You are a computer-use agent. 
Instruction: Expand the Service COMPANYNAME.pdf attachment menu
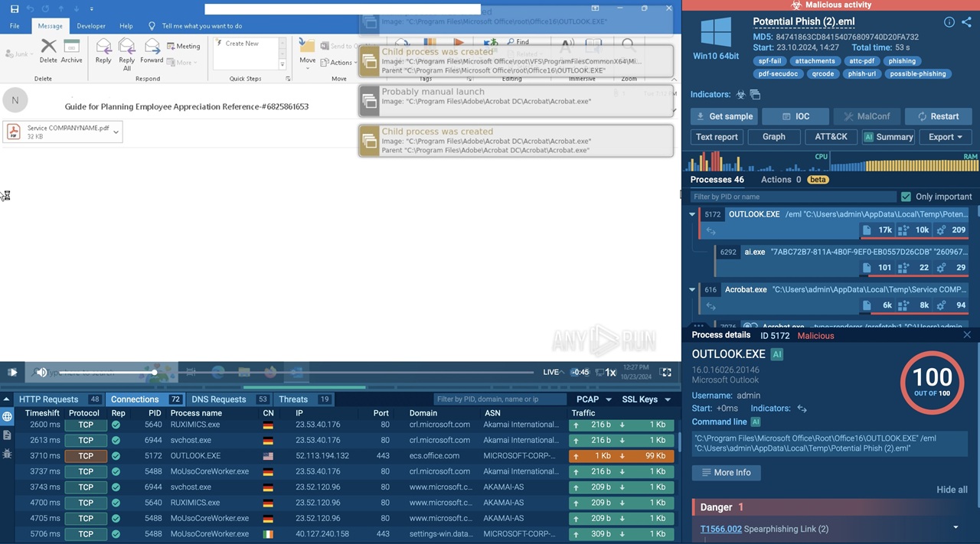pyautogui.click(x=116, y=132)
